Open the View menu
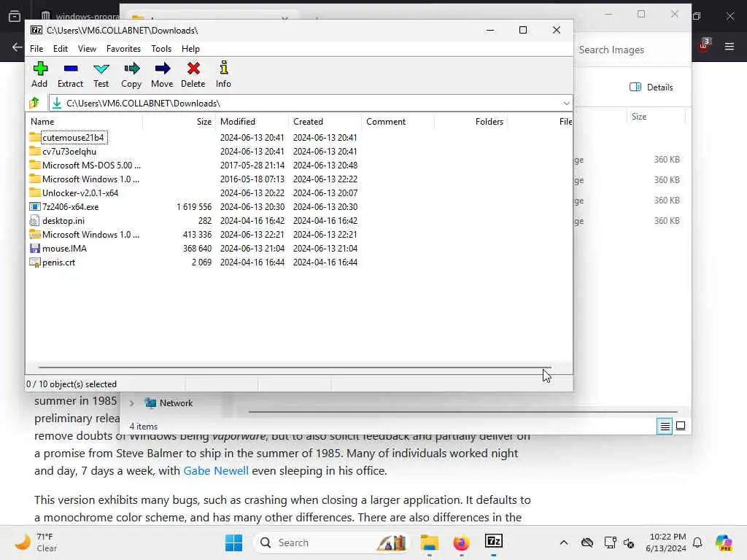This screenshot has width=747, height=560. click(87, 49)
